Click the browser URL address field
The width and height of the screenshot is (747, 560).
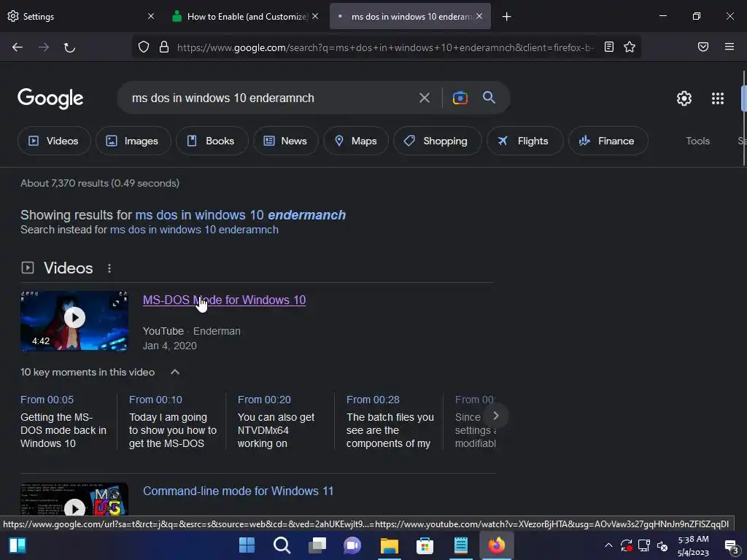point(385,47)
